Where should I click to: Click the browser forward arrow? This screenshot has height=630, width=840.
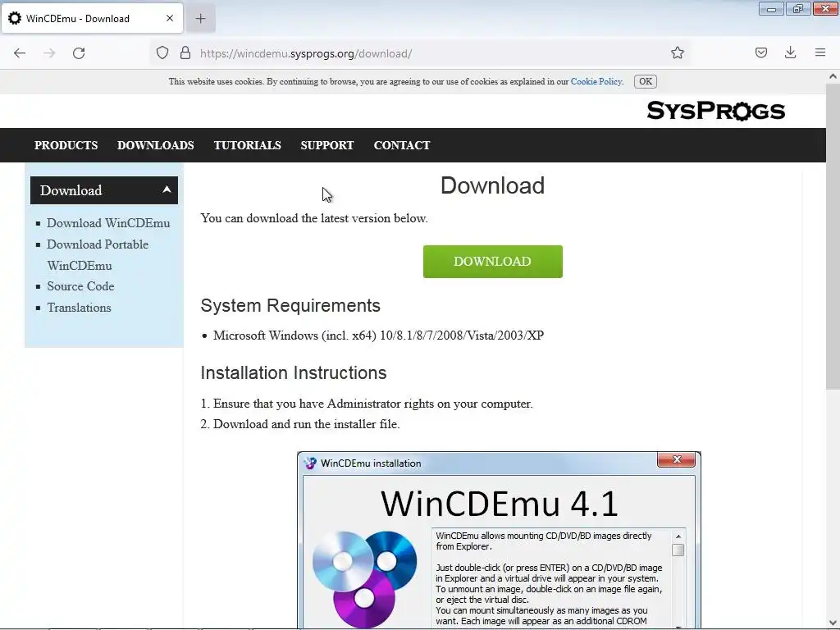(x=49, y=53)
